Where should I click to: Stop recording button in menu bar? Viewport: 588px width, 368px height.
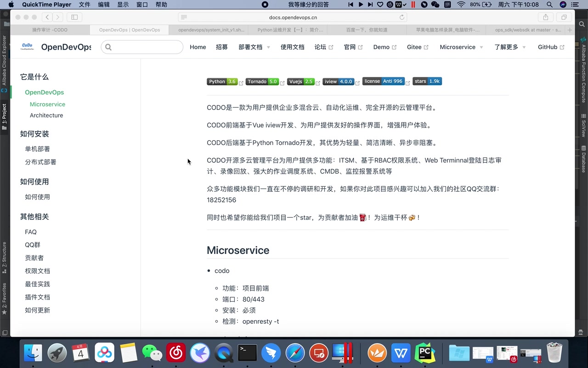click(x=265, y=5)
